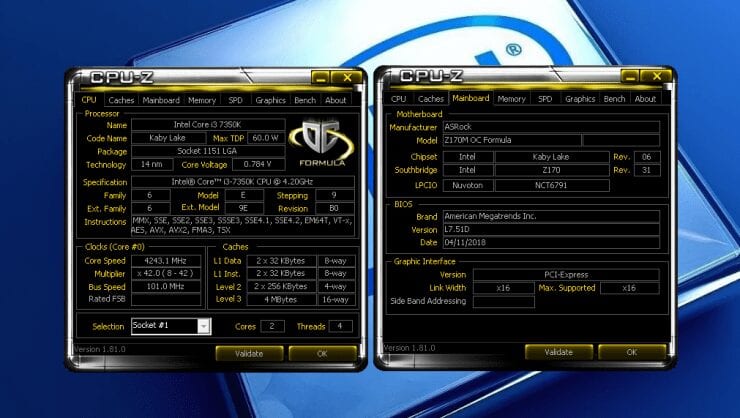
Task: Click Bus Speed value 101.0 MHz
Action: [x=166, y=286]
